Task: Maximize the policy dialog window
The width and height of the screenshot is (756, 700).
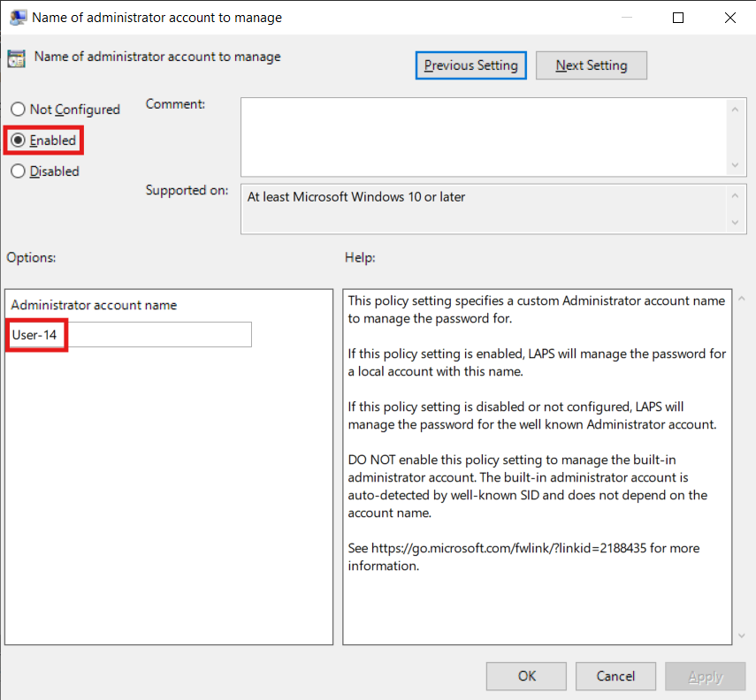Action: [678, 17]
